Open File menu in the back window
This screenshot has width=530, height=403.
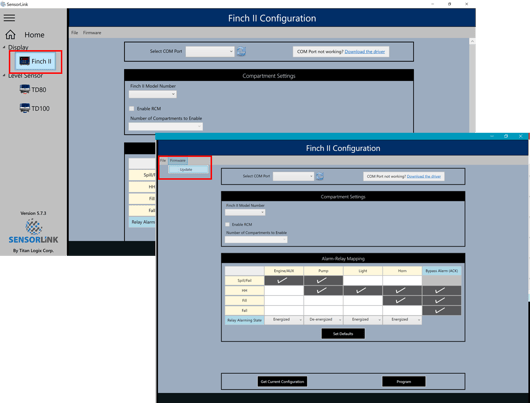(x=75, y=33)
